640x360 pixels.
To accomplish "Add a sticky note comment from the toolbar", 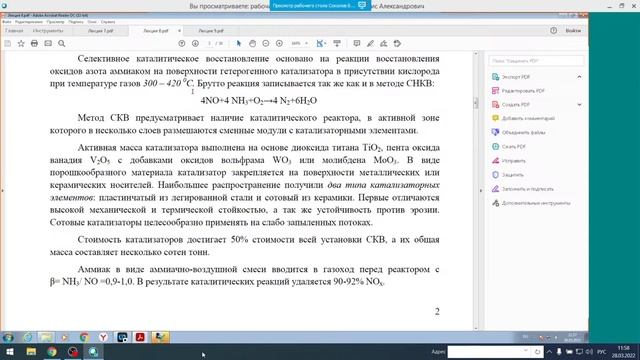I will point(357,43).
